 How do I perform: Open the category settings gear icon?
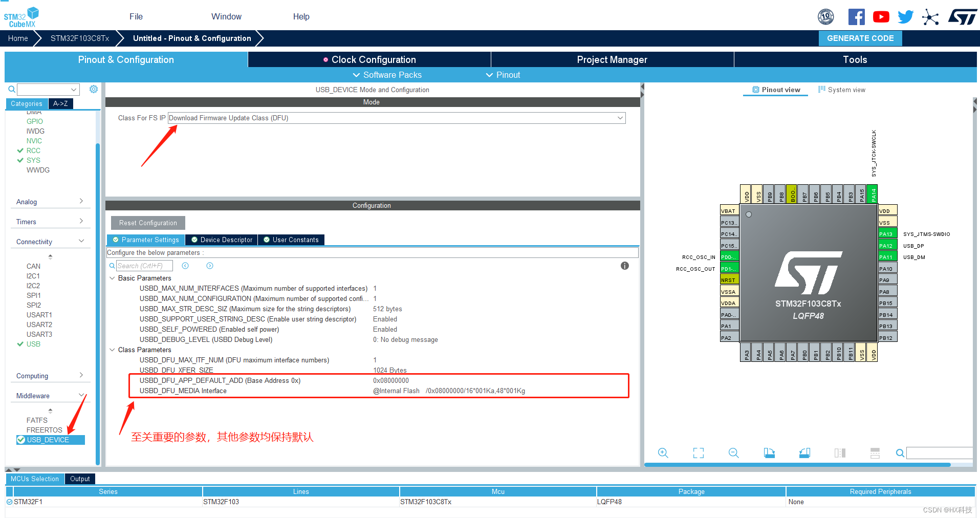(94, 89)
